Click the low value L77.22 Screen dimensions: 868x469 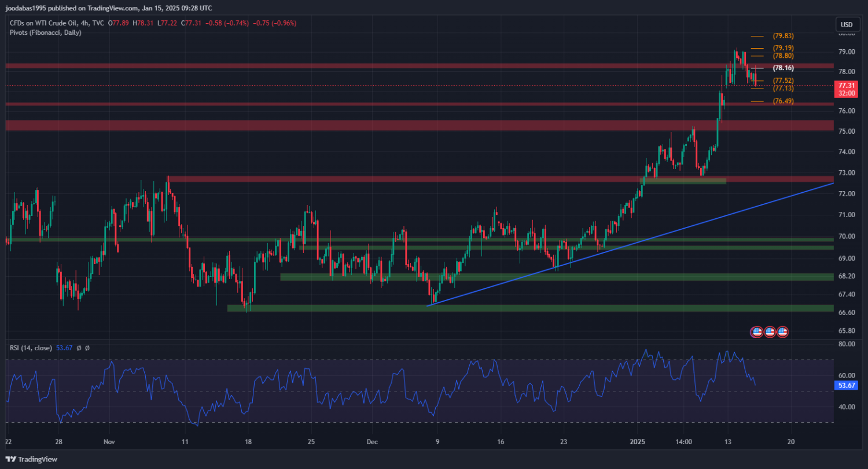click(166, 23)
